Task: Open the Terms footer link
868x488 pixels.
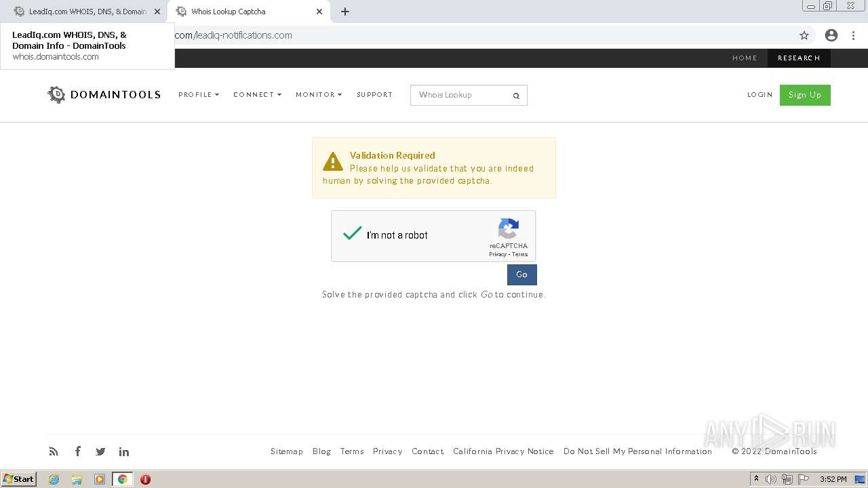Action: [x=352, y=451]
